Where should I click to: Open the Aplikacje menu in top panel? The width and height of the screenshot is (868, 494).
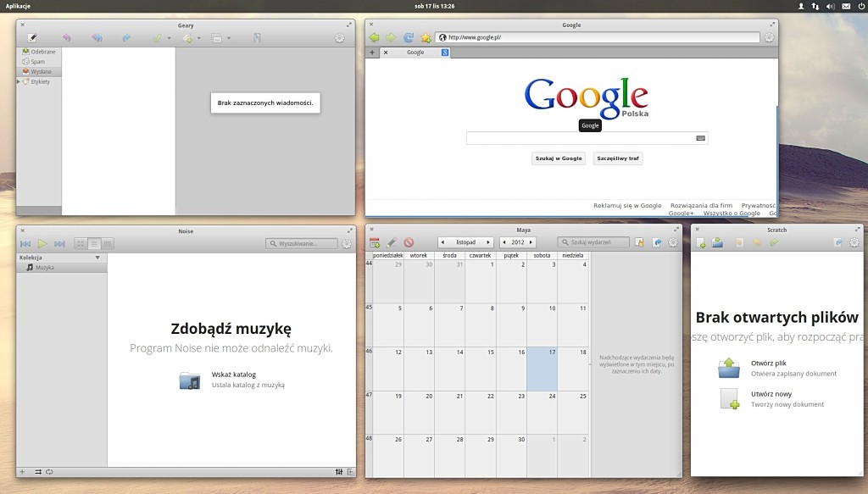point(18,6)
